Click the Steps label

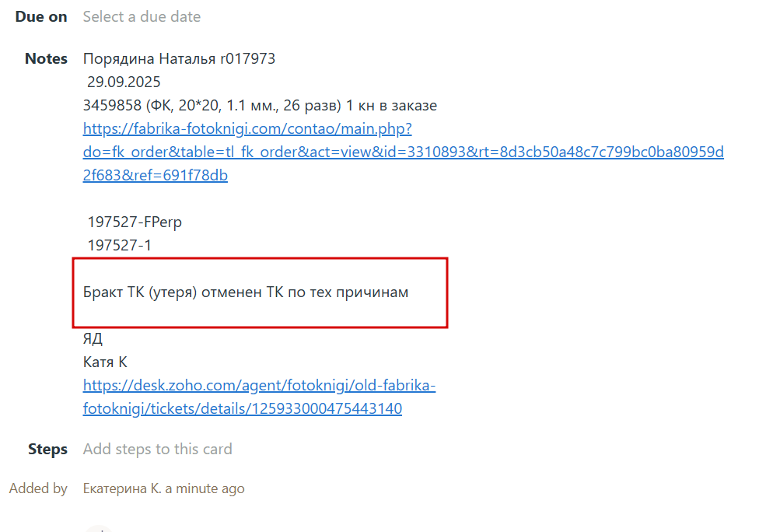pyautogui.click(x=47, y=449)
